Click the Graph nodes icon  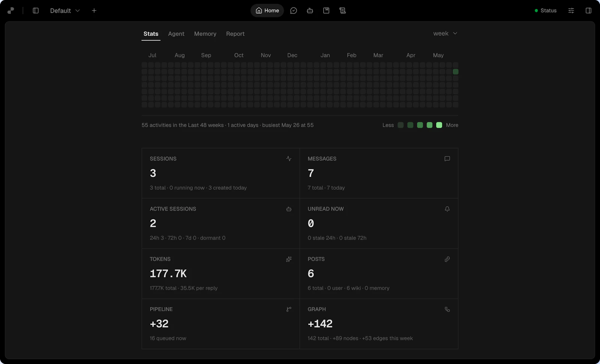pos(447,309)
